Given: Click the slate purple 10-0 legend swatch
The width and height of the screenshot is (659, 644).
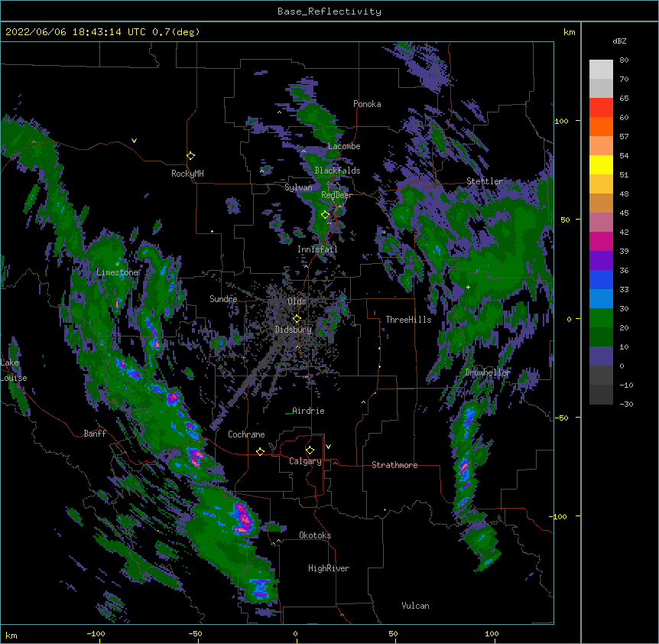Looking at the screenshot, I should [x=601, y=356].
